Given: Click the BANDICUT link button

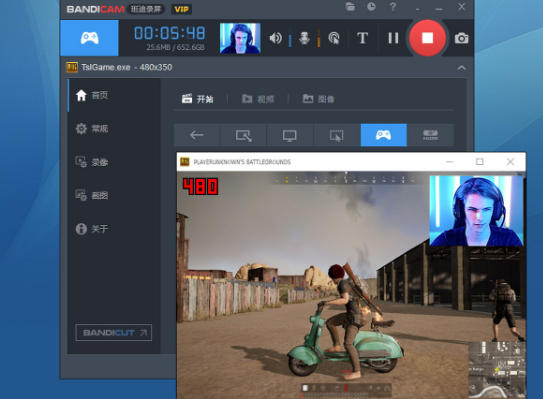Looking at the screenshot, I should [x=114, y=332].
